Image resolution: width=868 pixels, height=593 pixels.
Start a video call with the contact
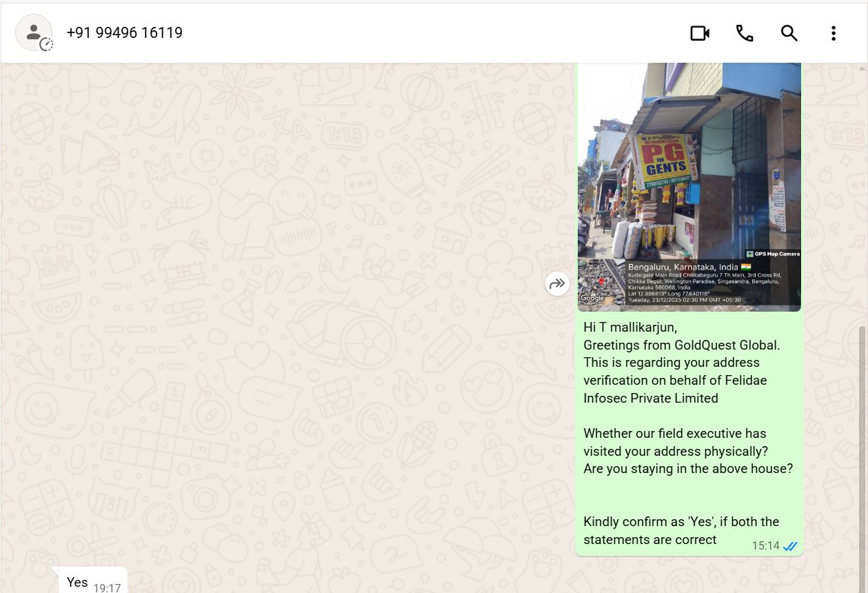pyautogui.click(x=700, y=33)
